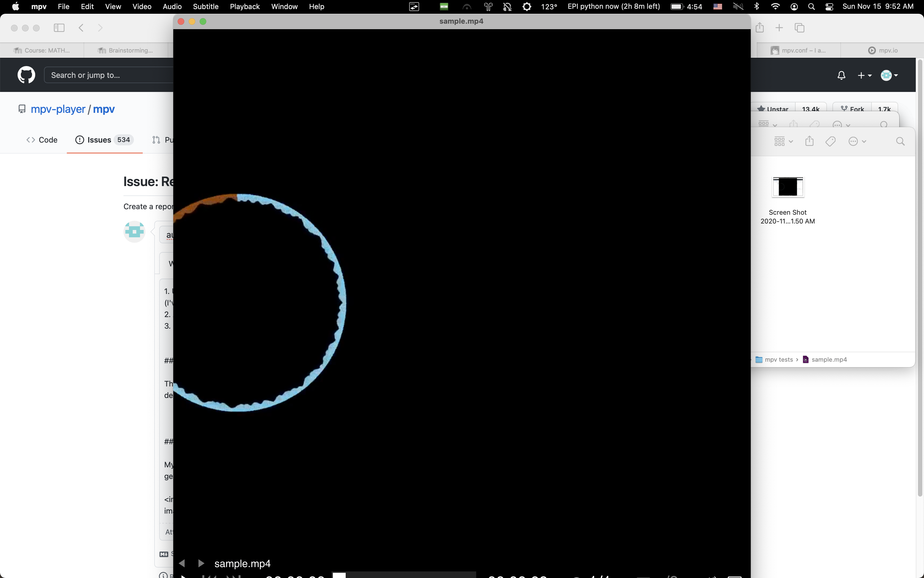Click the Finder share icon
This screenshot has width=924, height=578.
809,141
